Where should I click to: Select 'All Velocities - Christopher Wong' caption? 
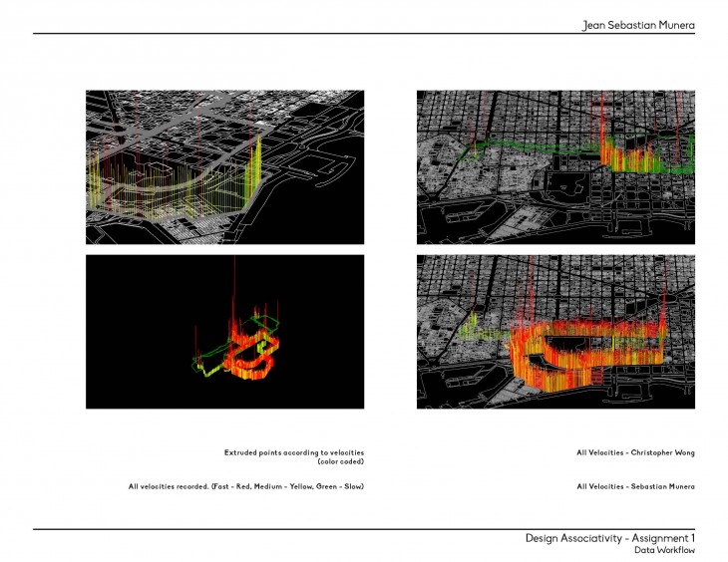[x=635, y=452]
